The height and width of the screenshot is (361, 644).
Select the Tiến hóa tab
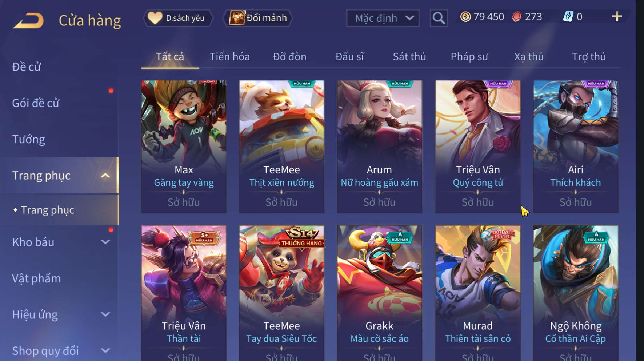click(x=229, y=57)
